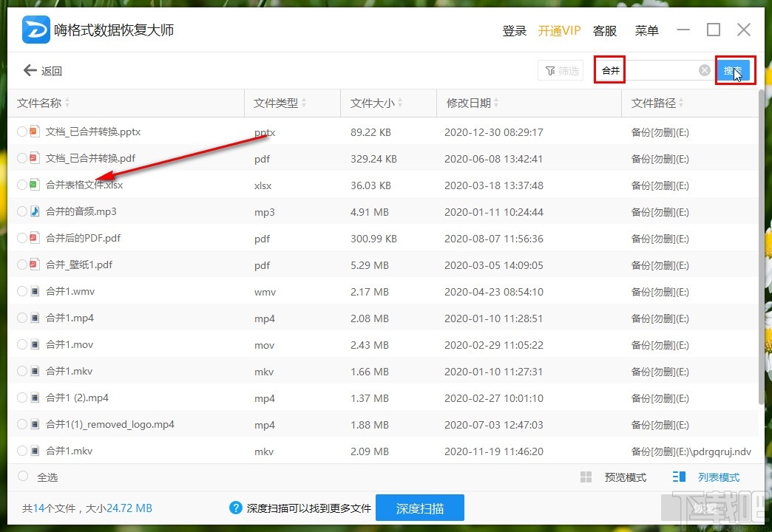This screenshot has width=772, height=532.
Task: Select the 合并1.wmv file radio button
Action: [x=21, y=291]
